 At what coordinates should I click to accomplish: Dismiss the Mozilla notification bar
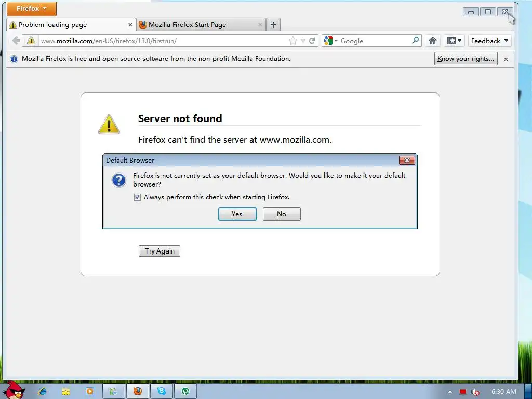click(x=506, y=59)
